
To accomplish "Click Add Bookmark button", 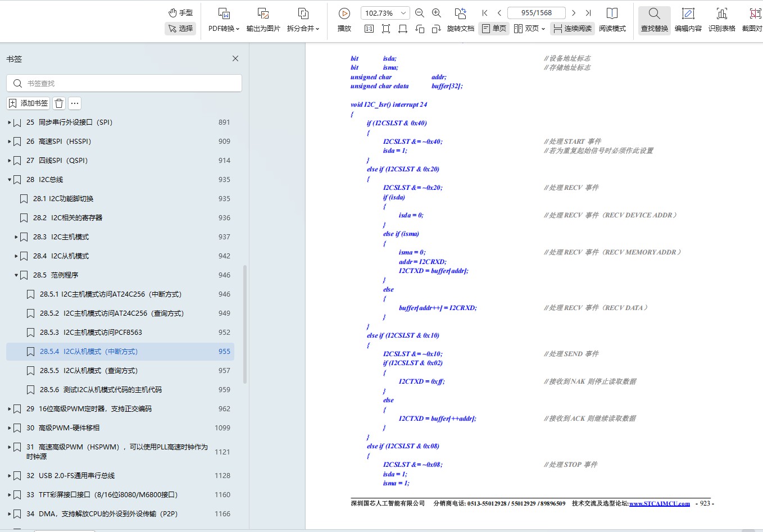I will tap(28, 103).
